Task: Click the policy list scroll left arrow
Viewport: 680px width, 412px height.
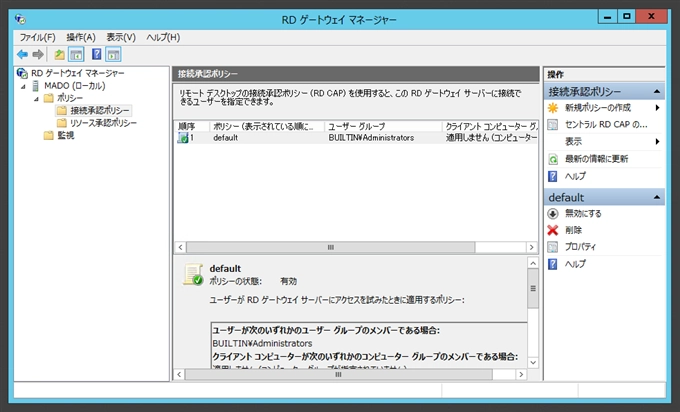Action: pyautogui.click(x=180, y=247)
